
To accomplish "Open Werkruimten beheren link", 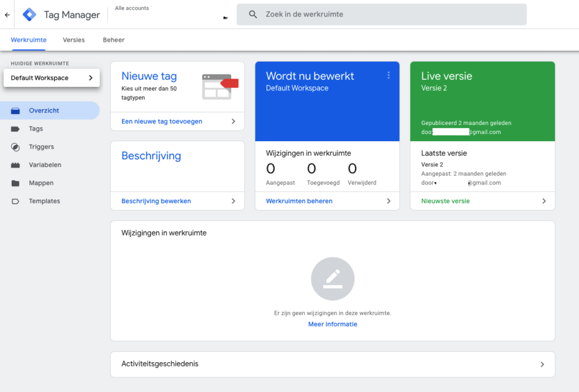I will coord(299,201).
